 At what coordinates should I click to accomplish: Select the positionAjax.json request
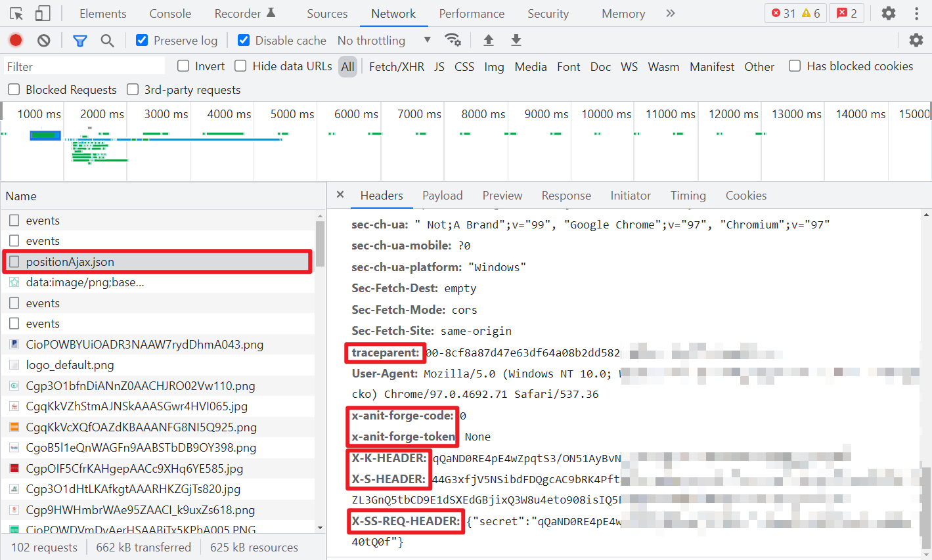[158, 261]
